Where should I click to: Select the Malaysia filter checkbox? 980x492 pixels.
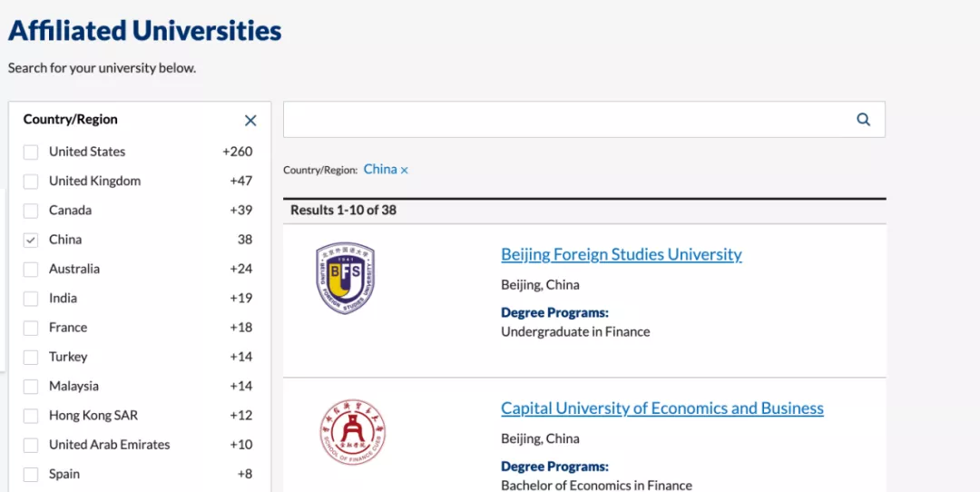pyautogui.click(x=31, y=387)
